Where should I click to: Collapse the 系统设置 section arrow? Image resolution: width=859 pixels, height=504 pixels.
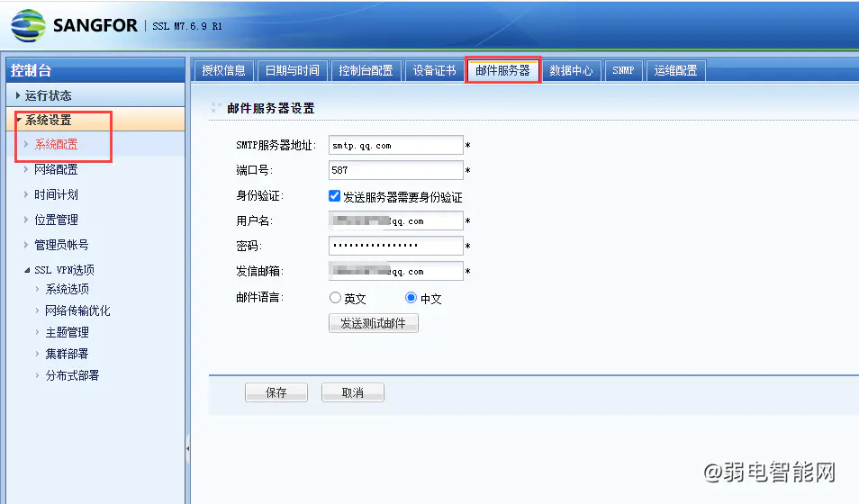click(x=19, y=120)
